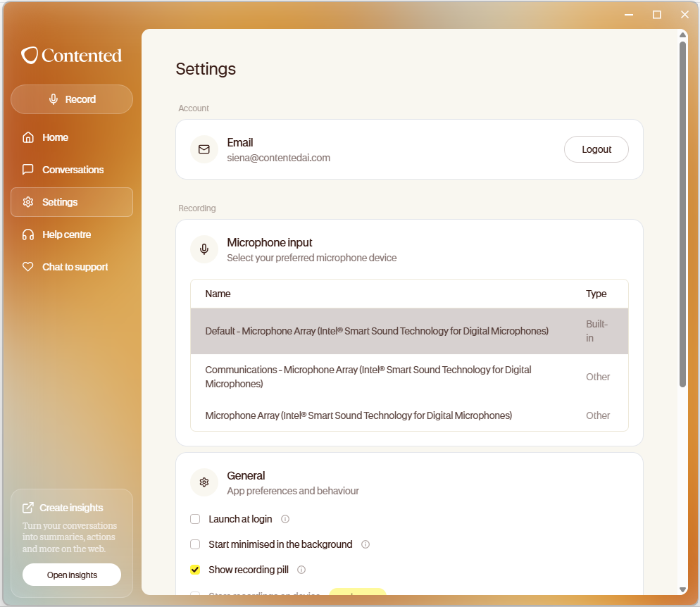
Task: Click the scrollbar down arrow
Action: point(682,589)
